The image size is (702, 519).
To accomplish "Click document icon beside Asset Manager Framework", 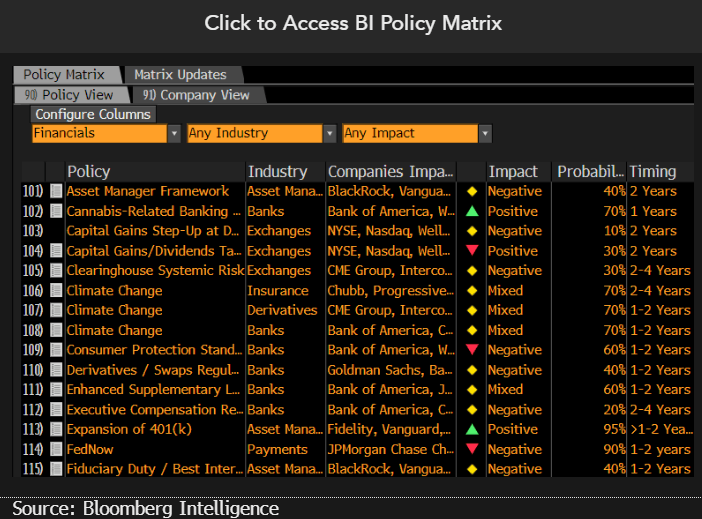I will click(56, 191).
